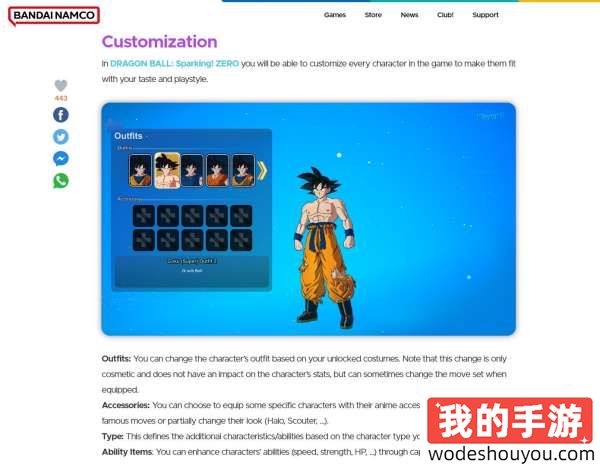Viewport: 600px width, 466px height.
Task: Share the page on Twitter
Action: click(x=61, y=137)
